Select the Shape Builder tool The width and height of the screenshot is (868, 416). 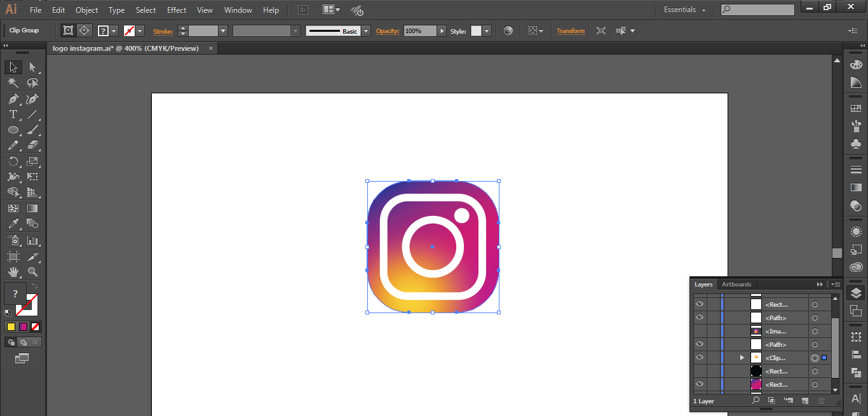point(13,192)
